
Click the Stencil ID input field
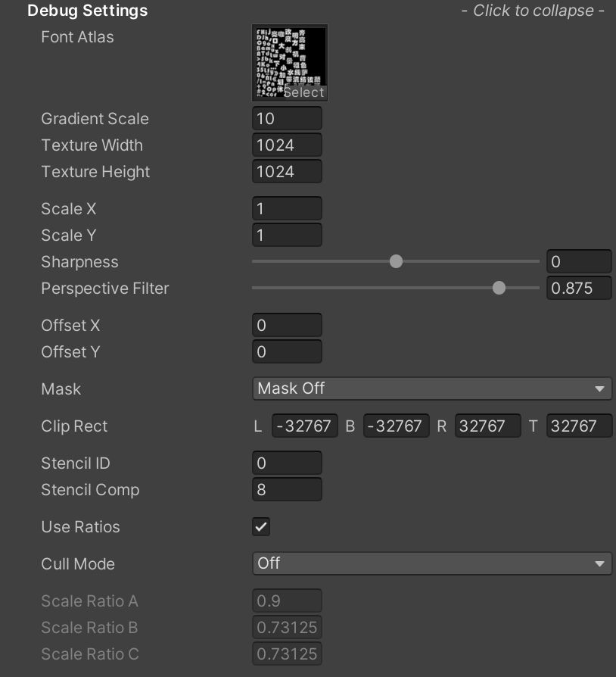coord(287,463)
